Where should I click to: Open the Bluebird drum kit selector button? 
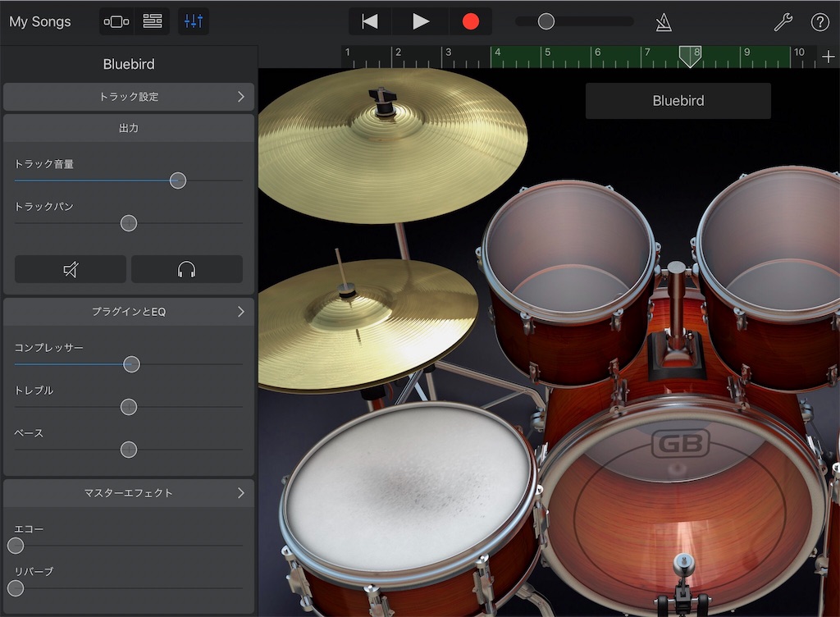[678, 101]
